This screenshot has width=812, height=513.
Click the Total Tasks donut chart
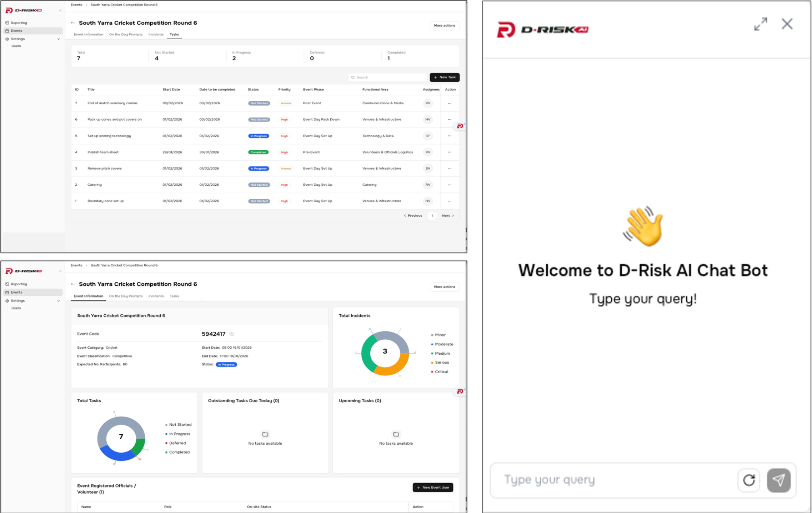(x=121, y=438)
